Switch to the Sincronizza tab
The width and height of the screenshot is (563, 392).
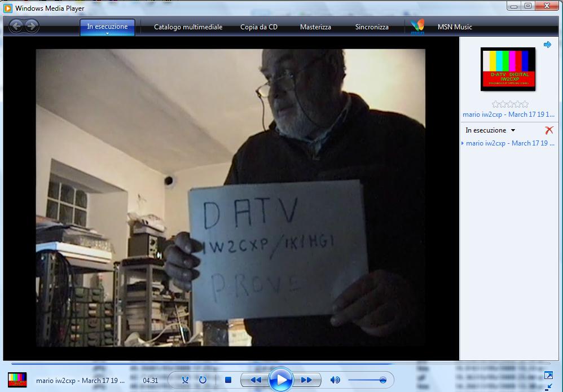(372, 27)
